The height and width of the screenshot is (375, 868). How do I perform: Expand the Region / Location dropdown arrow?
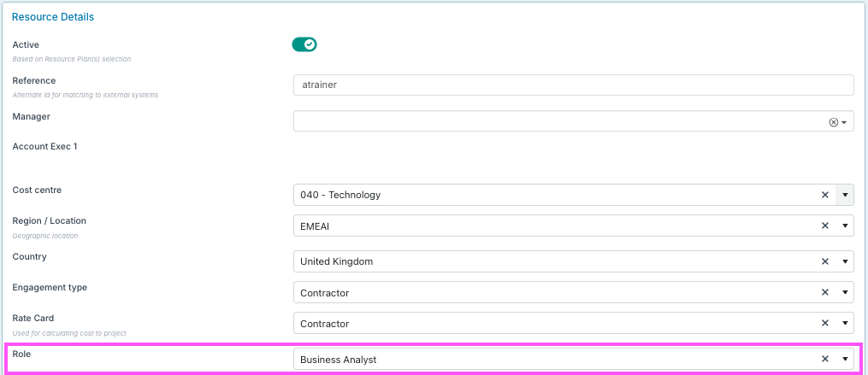[845, 226]
